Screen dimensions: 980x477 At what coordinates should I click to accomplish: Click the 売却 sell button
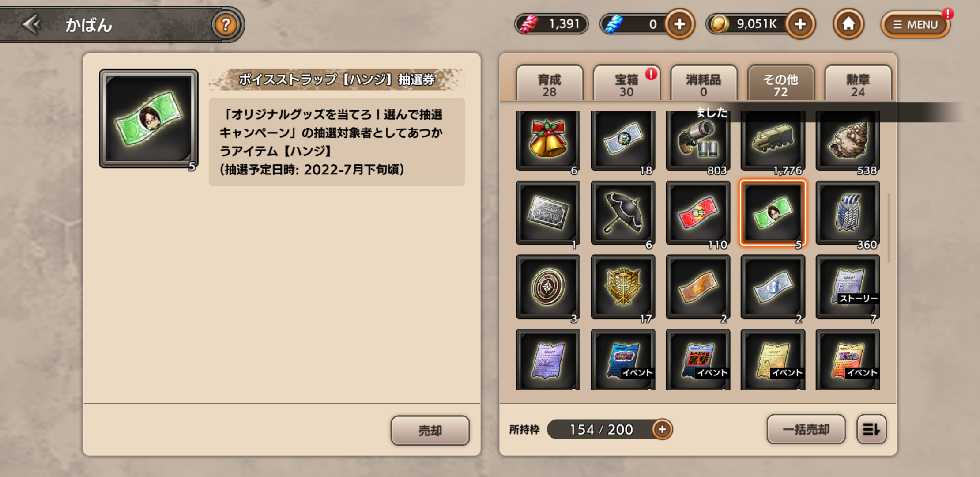click(430, 431)
